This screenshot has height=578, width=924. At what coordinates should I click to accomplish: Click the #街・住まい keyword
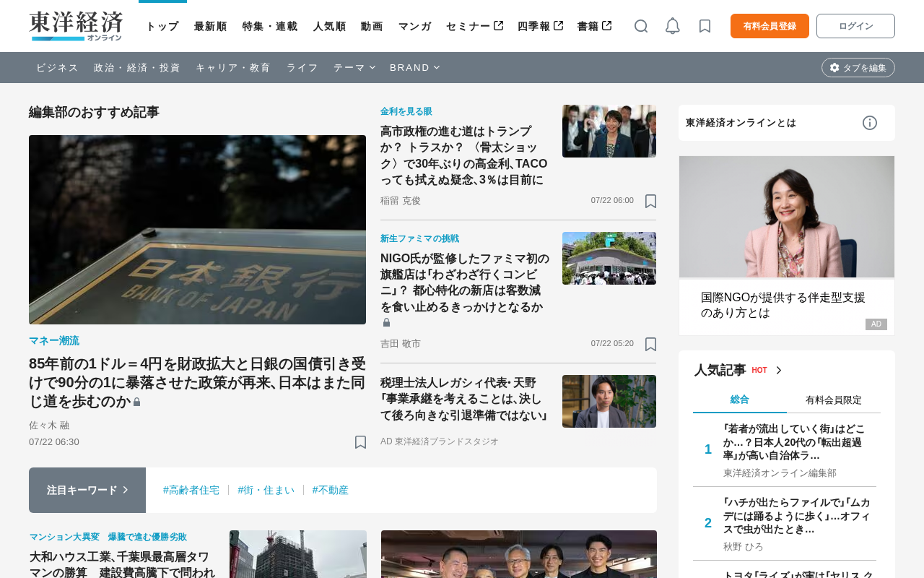point(266,490)
